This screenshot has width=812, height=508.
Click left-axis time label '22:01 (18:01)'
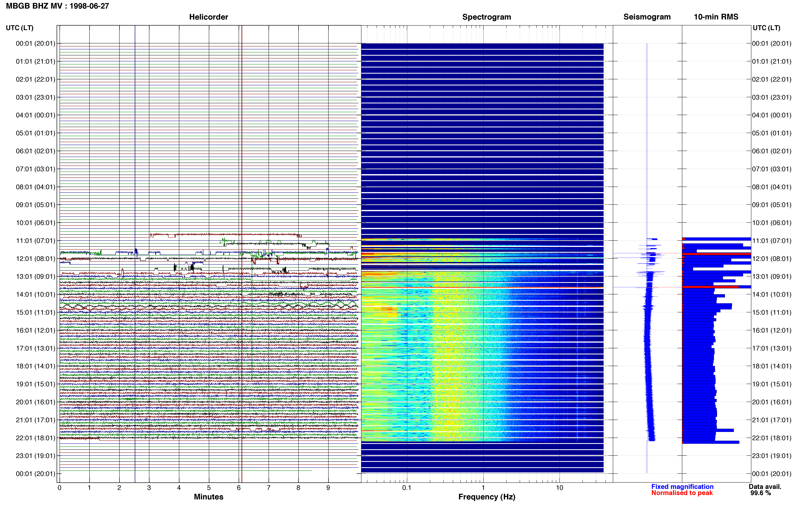(36, 438)
